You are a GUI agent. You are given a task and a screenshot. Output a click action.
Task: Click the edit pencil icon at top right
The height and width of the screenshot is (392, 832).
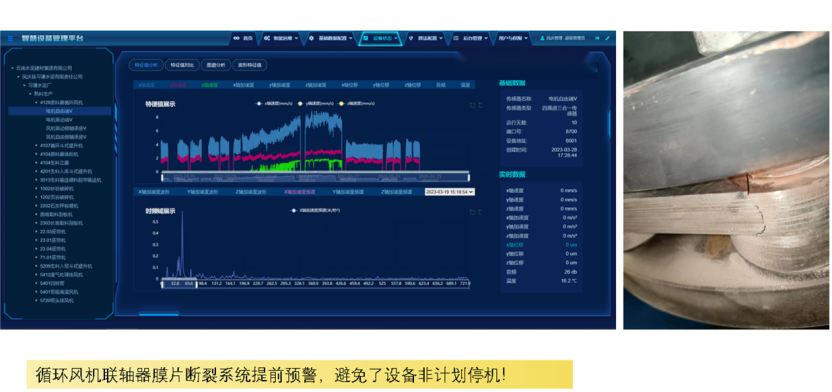[608, 38]
